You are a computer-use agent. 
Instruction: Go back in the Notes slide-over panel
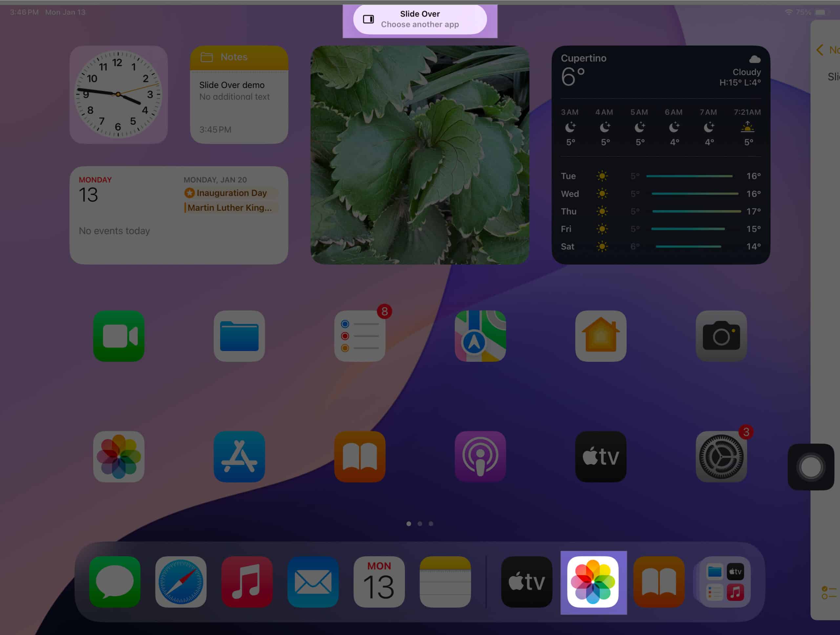[820, 50]
